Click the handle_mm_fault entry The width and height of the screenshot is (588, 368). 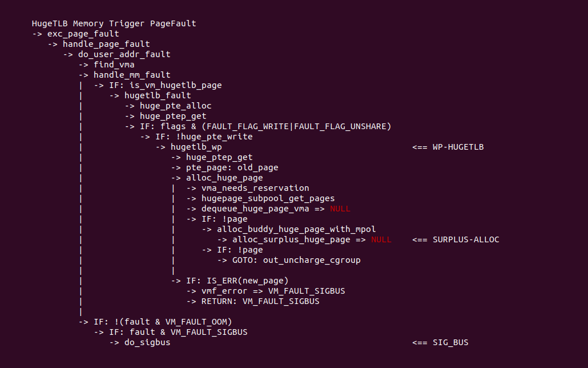[132, 75]
